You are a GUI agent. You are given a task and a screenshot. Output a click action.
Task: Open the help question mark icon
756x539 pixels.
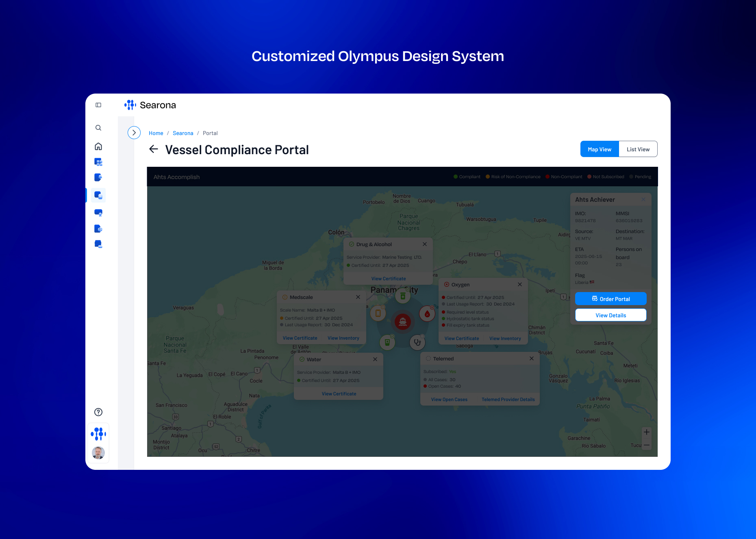pyautogui.click(x=98, y=412)
